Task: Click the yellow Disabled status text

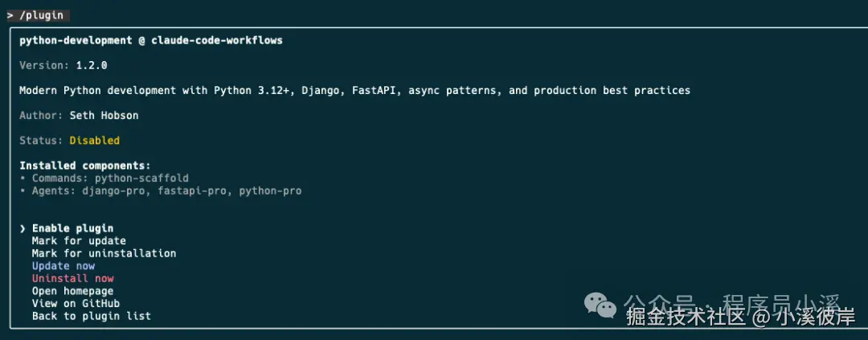Action: (94, 141)
